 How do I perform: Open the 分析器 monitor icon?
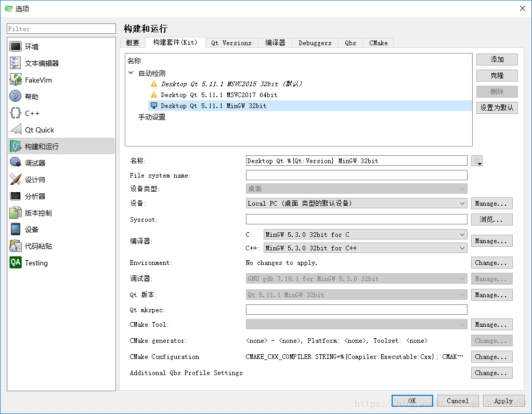pos(16,196)
